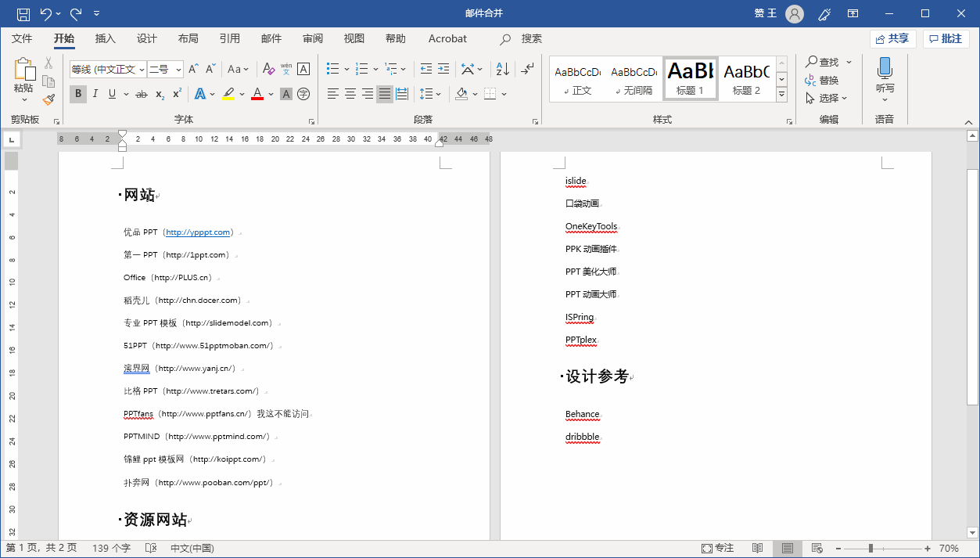
Task: Click the search box 搜索
Action: [531, 38]
